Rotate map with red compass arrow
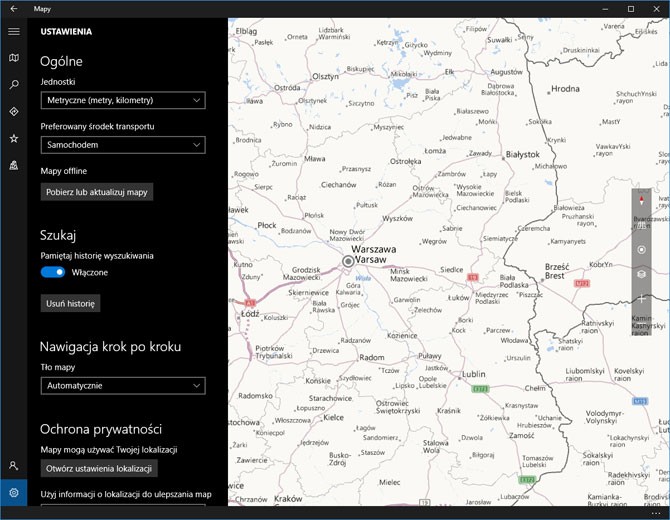The width and height of the screenshot is (670, 520). pos(641,200)
